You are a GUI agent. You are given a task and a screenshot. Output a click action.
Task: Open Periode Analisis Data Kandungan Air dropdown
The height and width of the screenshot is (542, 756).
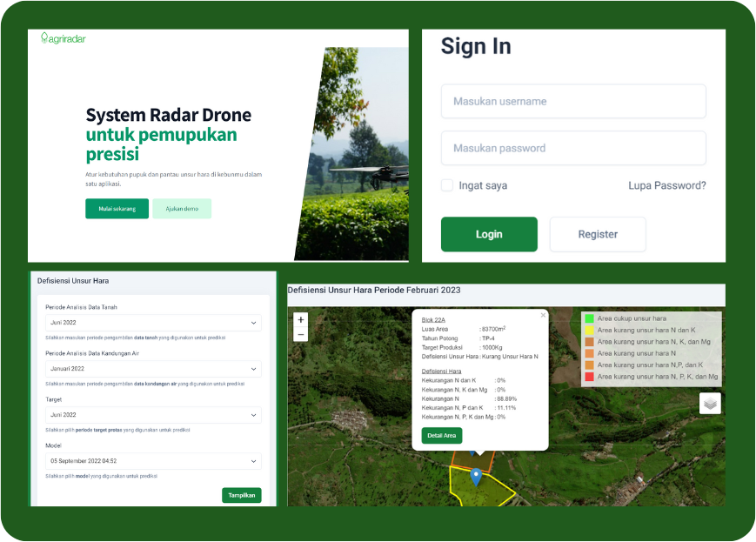click(x=153, y=369)
